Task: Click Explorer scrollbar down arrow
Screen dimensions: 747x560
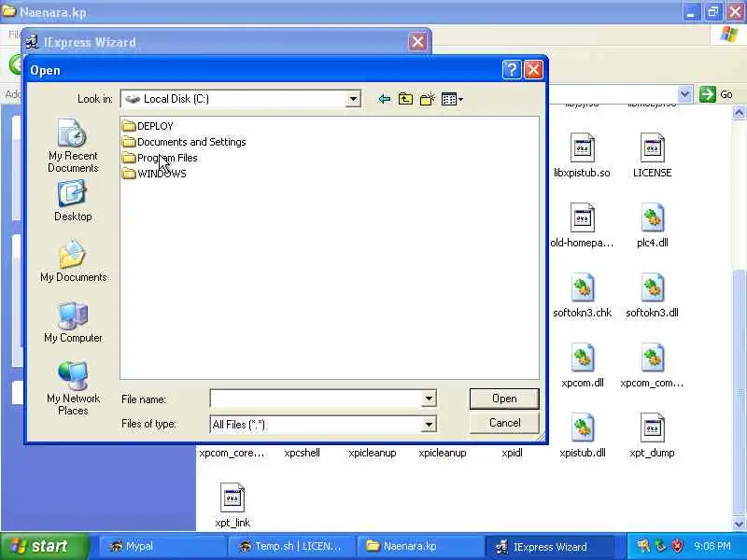Action: [x=739, y=524]
